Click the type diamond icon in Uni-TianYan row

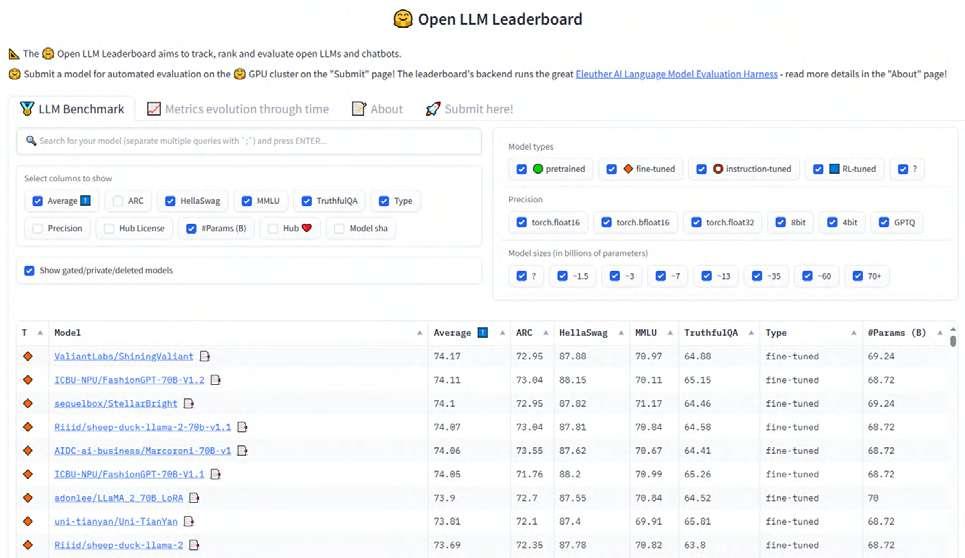point(28,522)
